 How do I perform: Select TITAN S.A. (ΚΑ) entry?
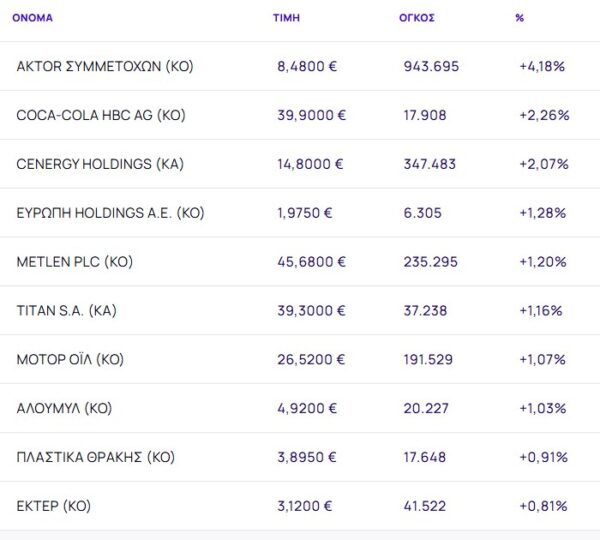pyautogui.click(x=67, y=311)
